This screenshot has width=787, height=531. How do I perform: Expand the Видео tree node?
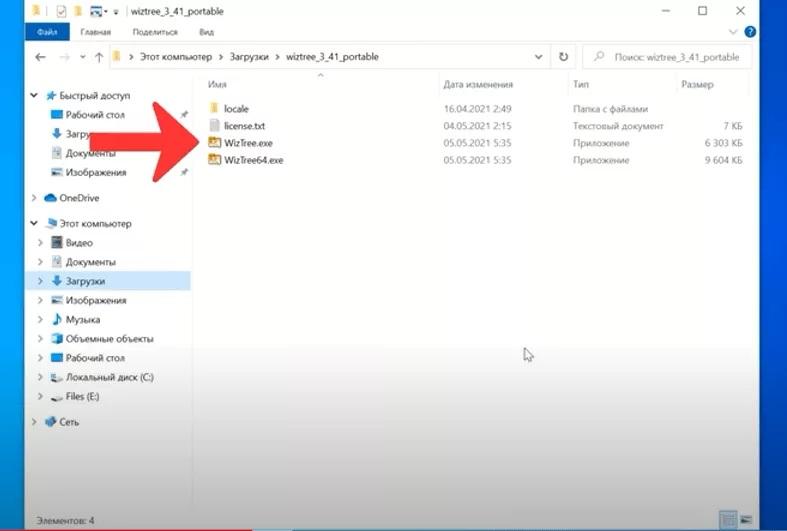coord(41,242)
